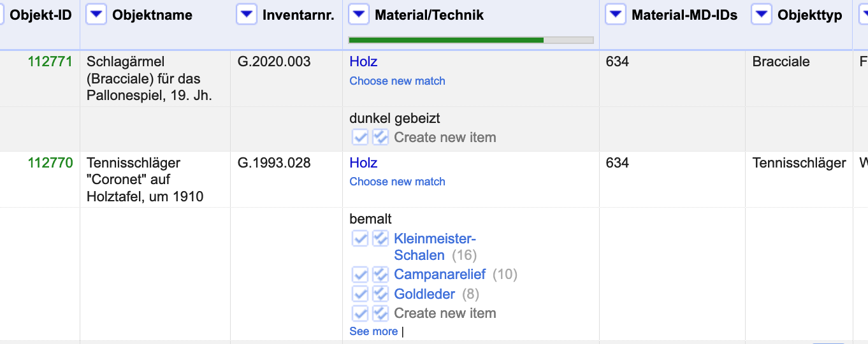Open the Objekttyp column dropdown menu

pos(762,15)
